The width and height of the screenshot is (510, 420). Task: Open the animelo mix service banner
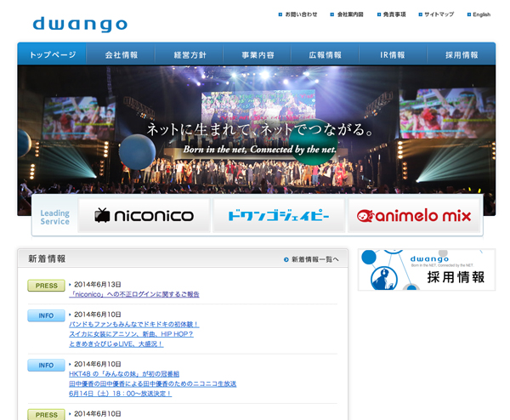click(414, 216)
